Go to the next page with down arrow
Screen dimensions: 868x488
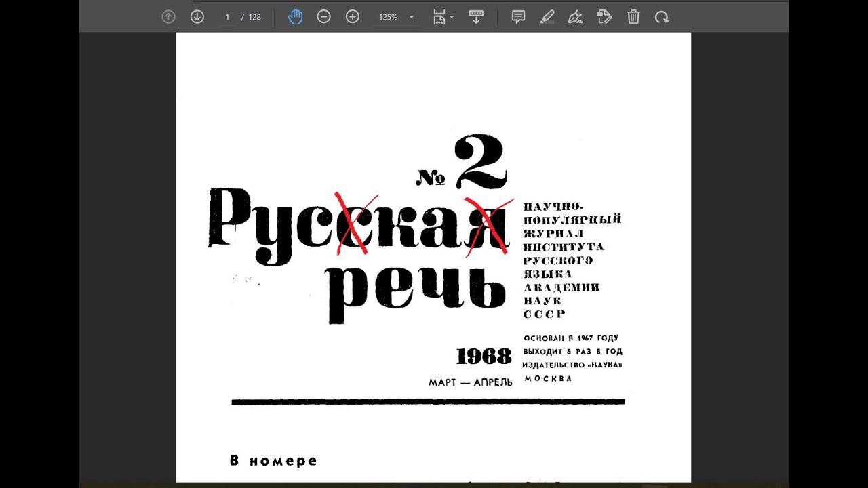pos(197,17)
